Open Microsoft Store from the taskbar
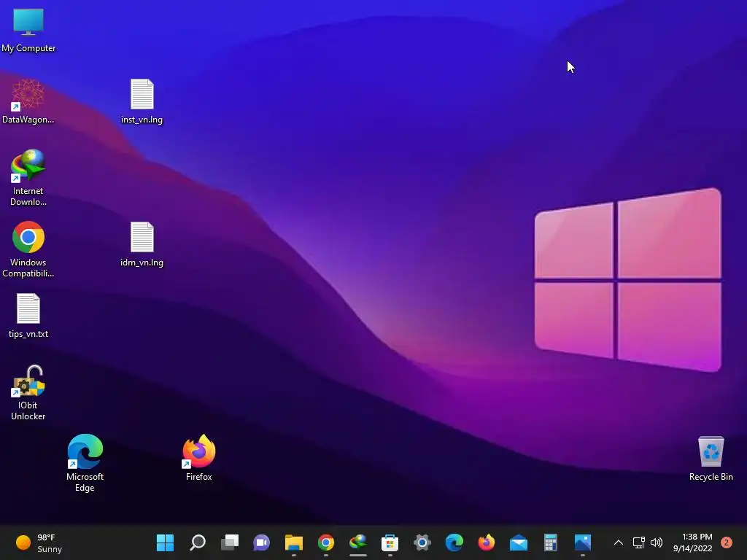Image resolution: width=747 pixels, height=560 pixels. (390, 542)
